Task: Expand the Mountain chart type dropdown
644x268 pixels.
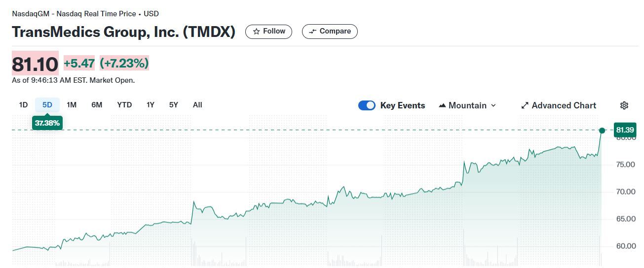Action: pos(493,105)
